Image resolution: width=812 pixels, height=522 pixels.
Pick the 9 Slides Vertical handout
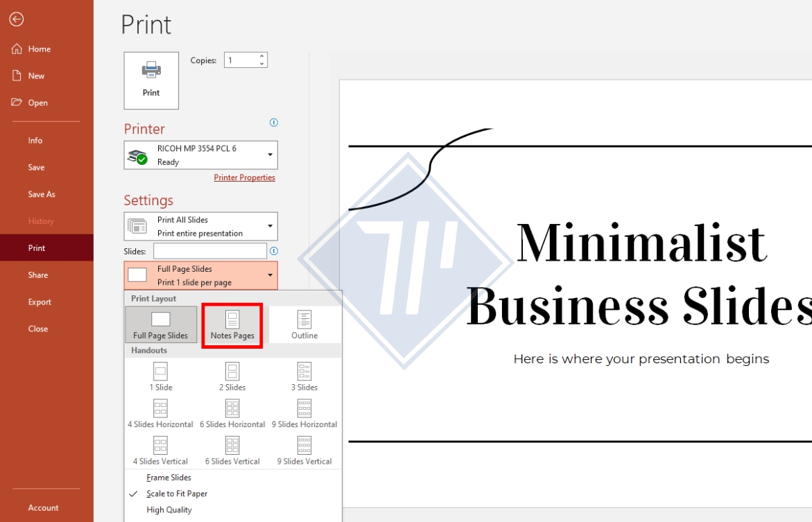(304, 450)
